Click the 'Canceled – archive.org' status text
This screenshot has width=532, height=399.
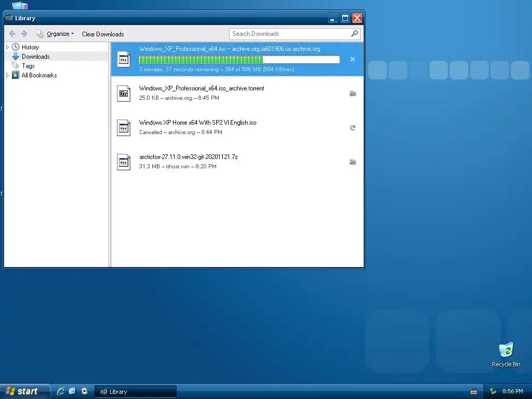[180, 132]
